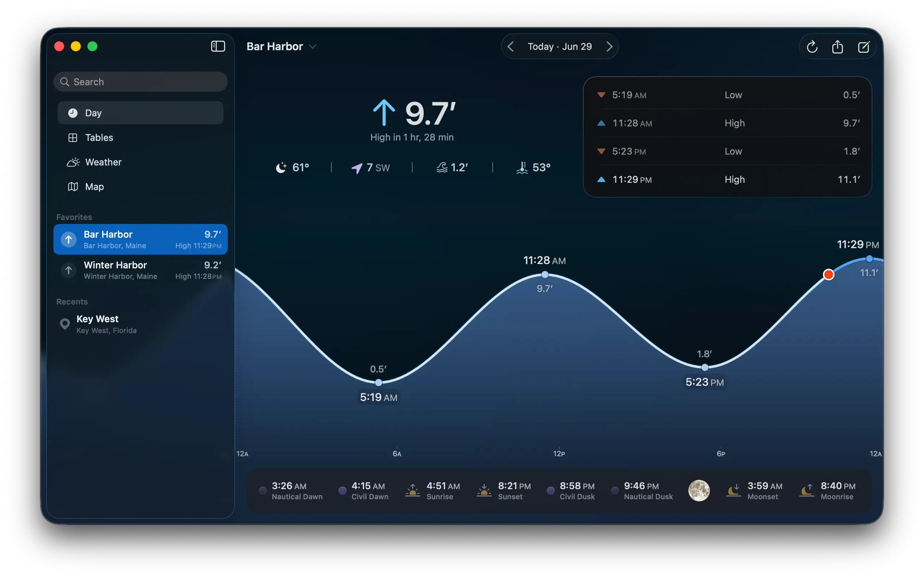Select the 11:28 AM High tide row
This screenshot has width=924, height=578.
(728, 123)
